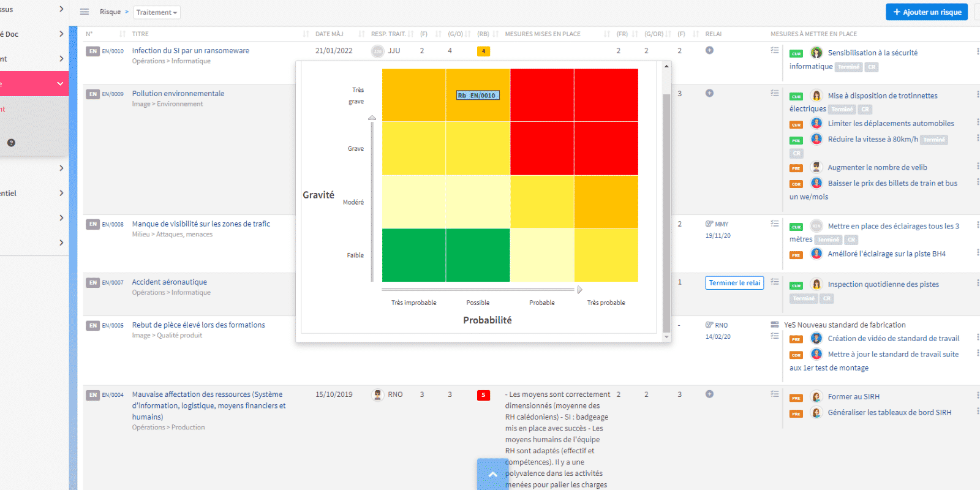
Task: Sort the table by the N° column
Action: coord(89,34)
